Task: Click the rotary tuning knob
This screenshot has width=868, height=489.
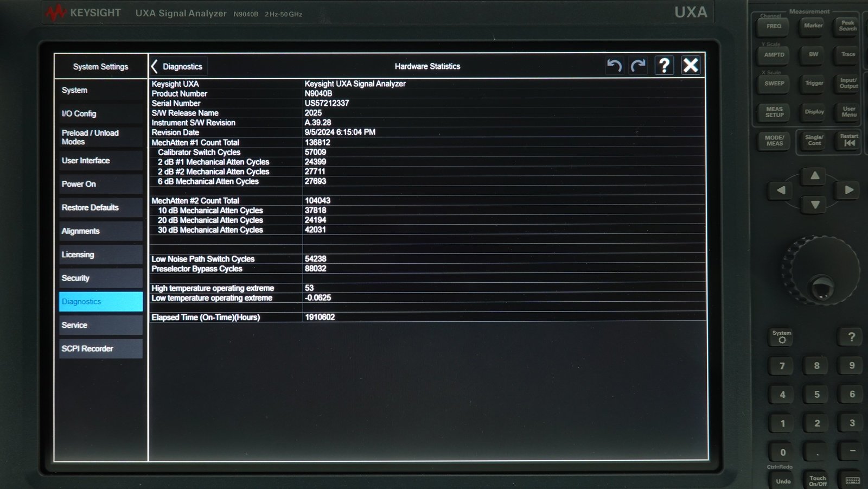Action: pos(821,270)
